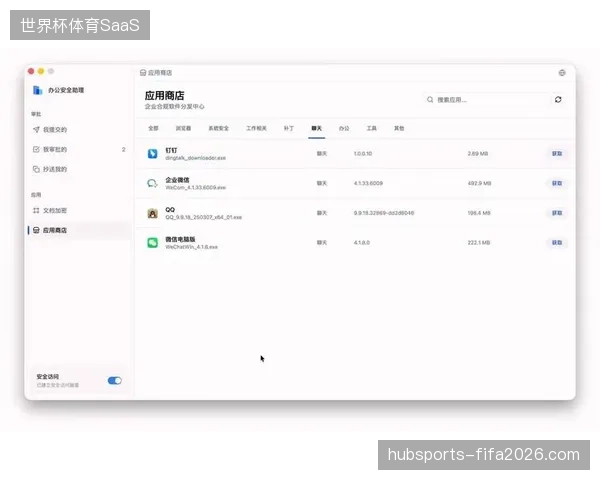This screenshot has width=600, height=480.
Task: Switch to the 办公 category tab
Action: tap(344, 128)
